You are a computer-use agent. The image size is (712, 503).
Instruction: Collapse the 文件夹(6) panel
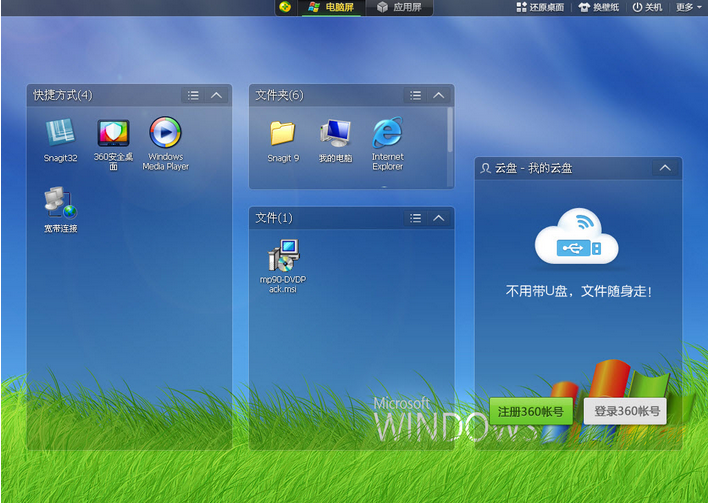pyautogui.click(x=439, y=95)
